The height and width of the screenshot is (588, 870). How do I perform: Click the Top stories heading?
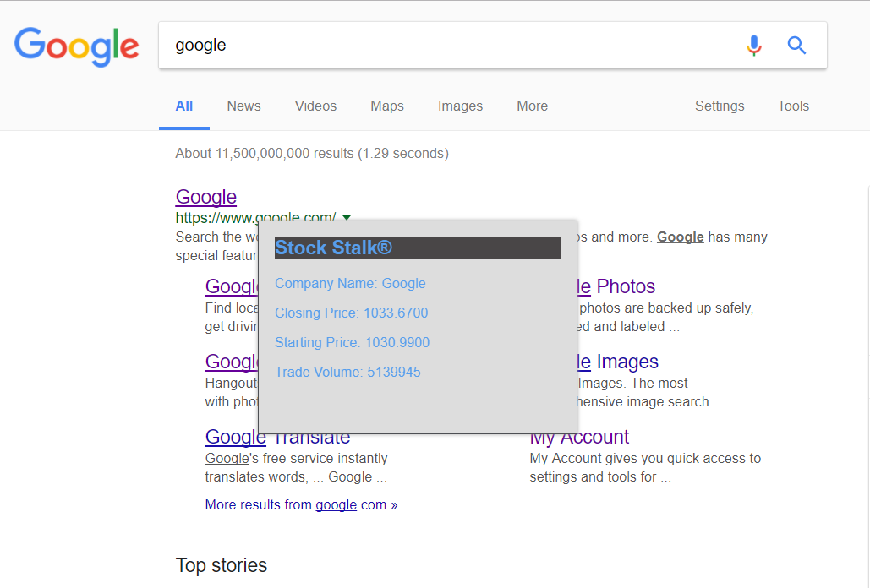click(x=222, y=565)
